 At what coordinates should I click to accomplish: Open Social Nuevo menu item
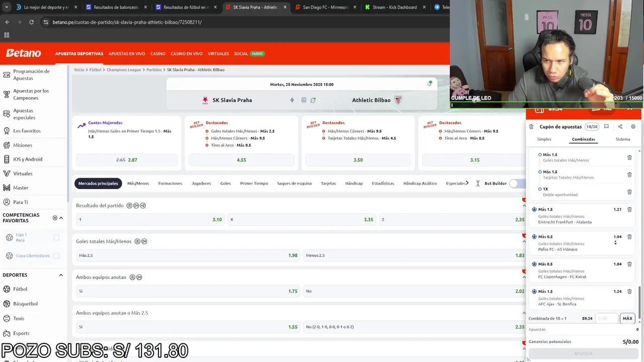pyautogui.click(x=249, y=54)
